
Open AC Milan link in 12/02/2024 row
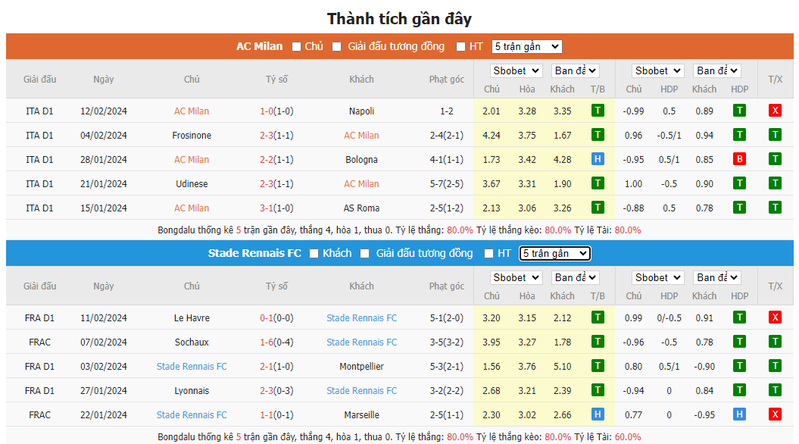coord(192,111)
